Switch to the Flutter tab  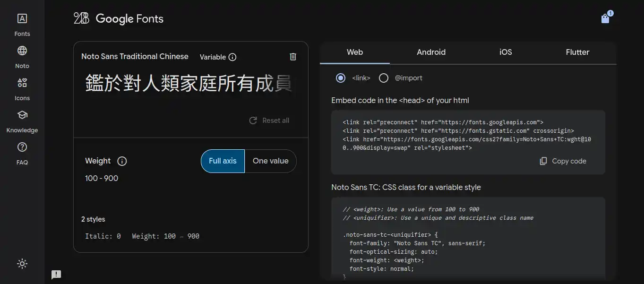tap(577, 52)
